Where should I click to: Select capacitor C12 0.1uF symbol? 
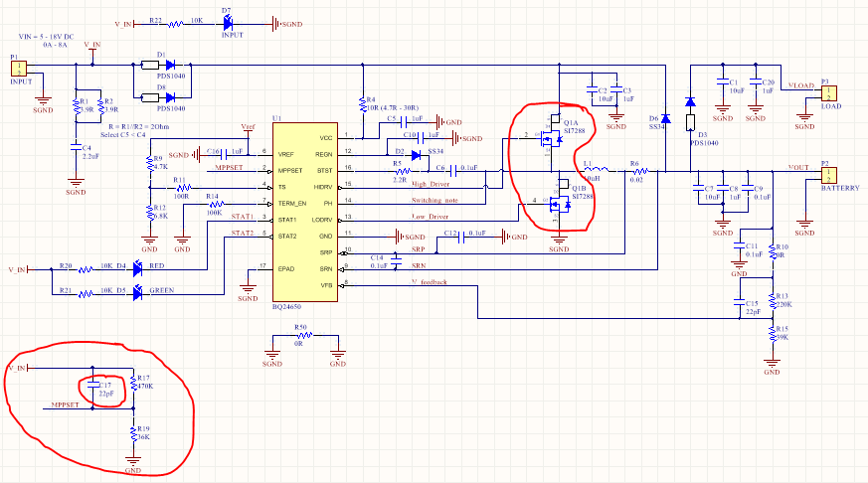pos(461,237)
